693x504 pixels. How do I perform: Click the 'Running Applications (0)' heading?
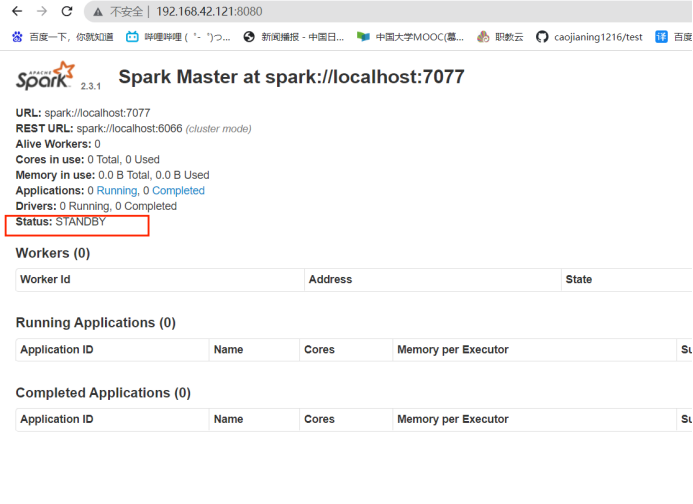[x=95, y=323]
